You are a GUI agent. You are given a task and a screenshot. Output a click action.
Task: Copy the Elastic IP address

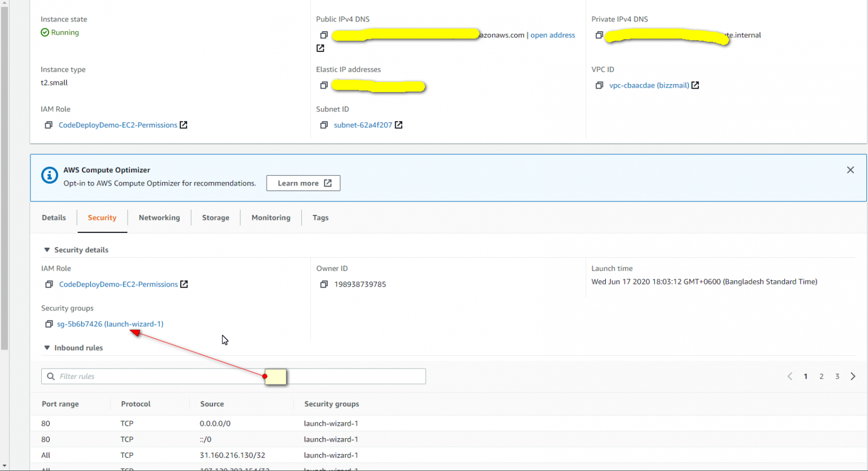tap(323, 85)
